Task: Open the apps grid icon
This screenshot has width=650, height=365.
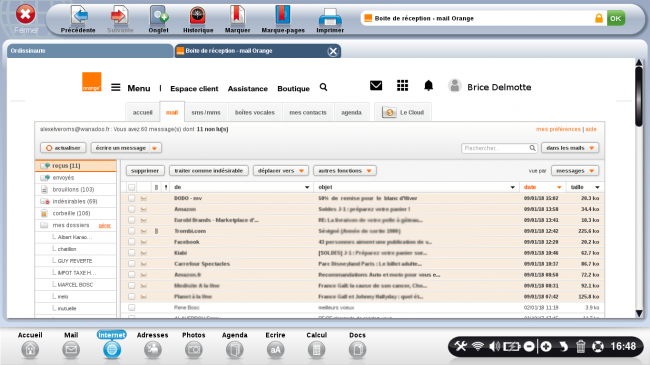Action: (402, 85)
